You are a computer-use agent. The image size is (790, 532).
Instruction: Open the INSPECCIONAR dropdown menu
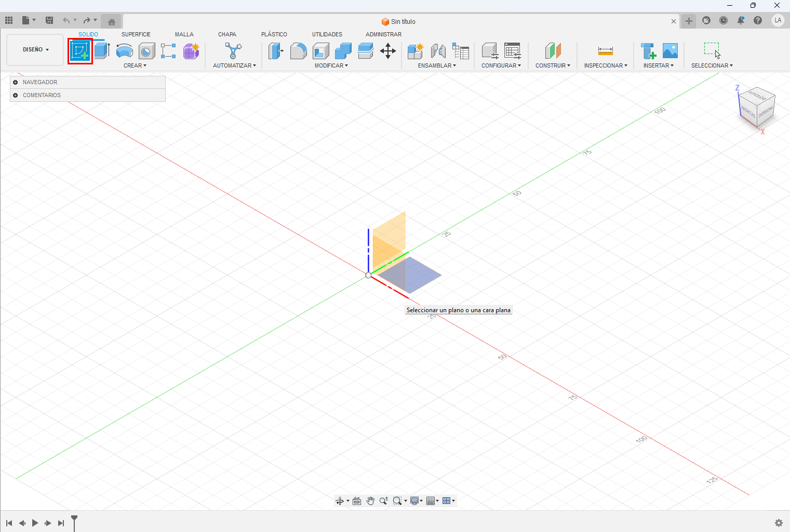[x=606, y=65]
